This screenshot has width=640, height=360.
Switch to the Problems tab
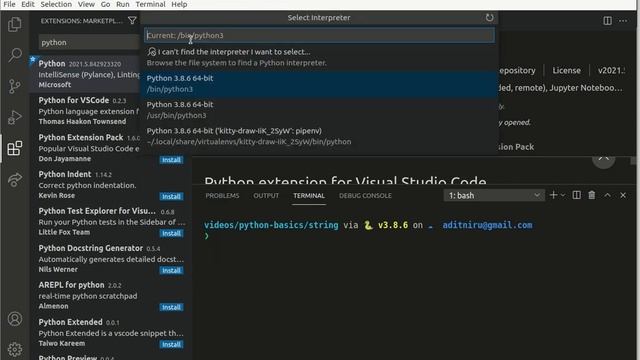(222, 196)
